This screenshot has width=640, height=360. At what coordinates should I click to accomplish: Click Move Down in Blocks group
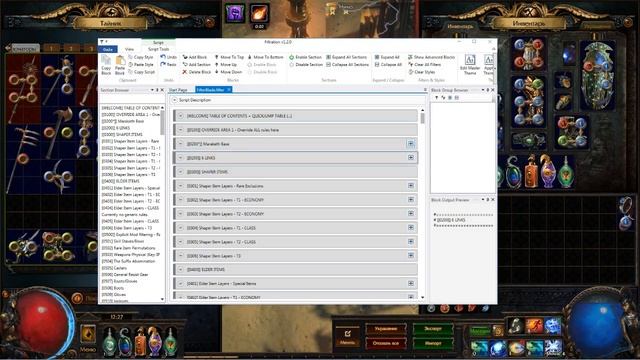(228, 72)
